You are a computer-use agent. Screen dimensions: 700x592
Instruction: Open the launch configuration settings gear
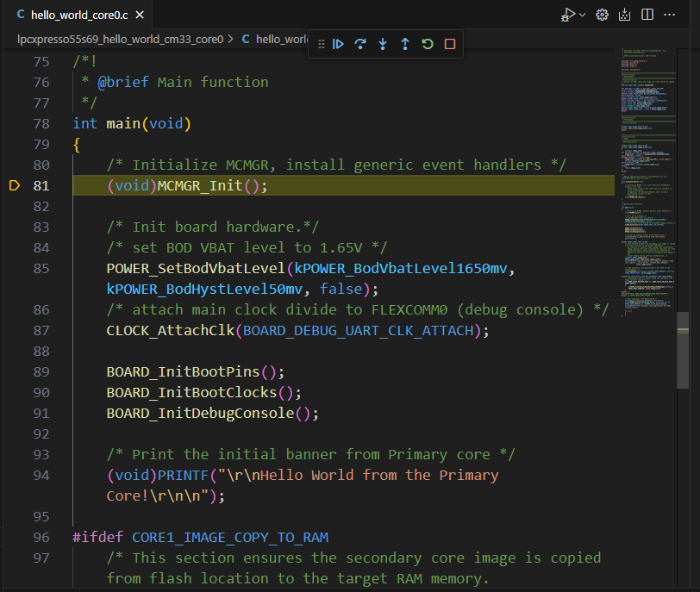602,15
